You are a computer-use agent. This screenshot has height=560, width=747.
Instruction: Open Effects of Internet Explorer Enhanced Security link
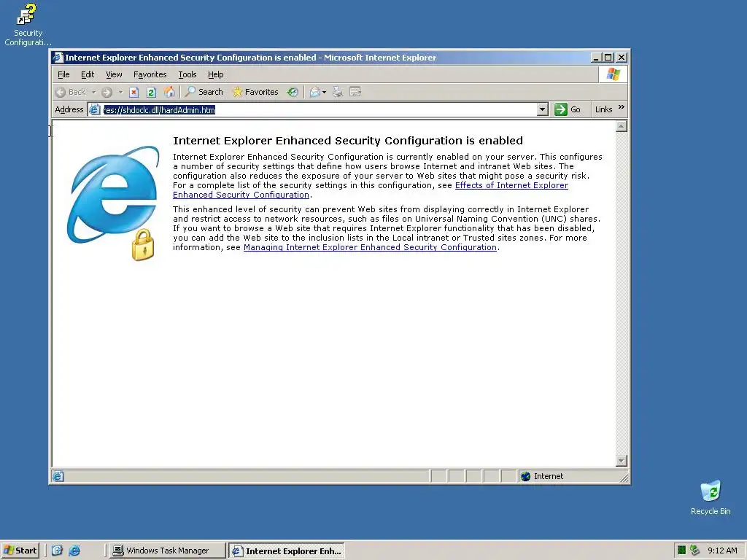(371, 190)
